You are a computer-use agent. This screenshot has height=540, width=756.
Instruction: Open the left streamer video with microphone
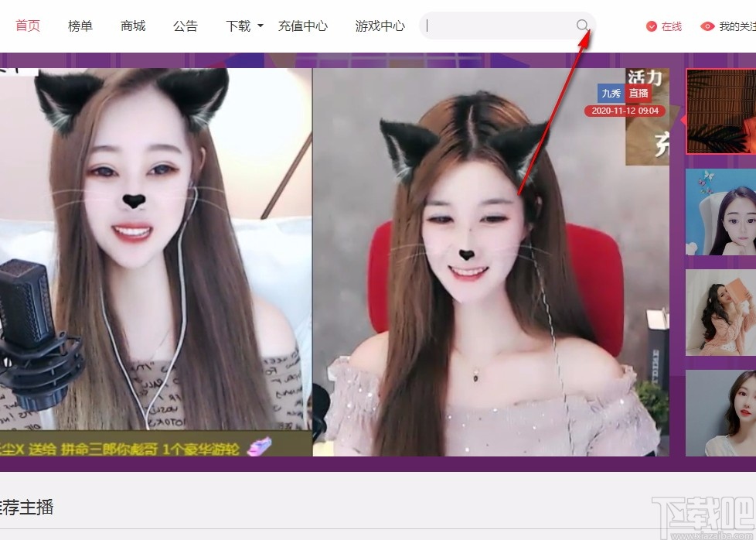pos(155,262)
